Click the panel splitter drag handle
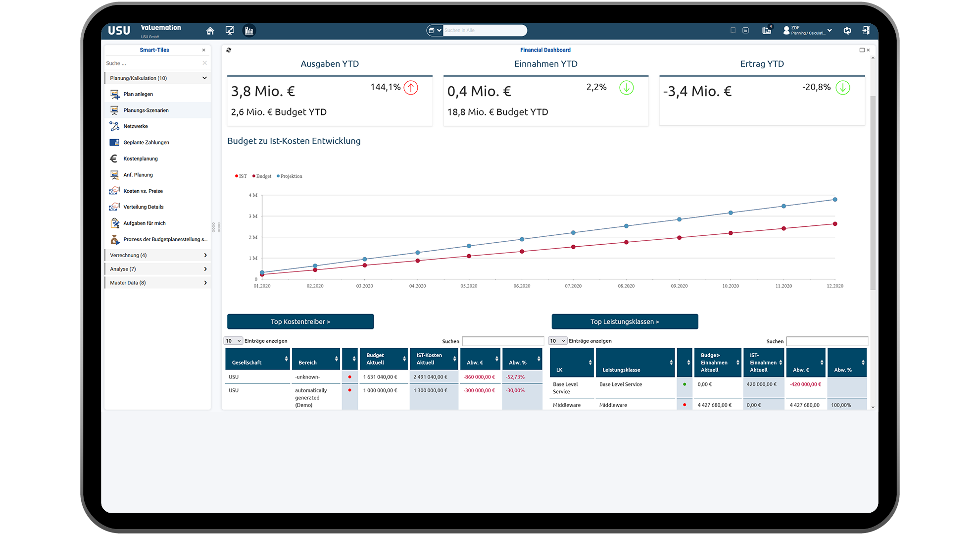This screenshot has width=980, height=535. point(216,227)
